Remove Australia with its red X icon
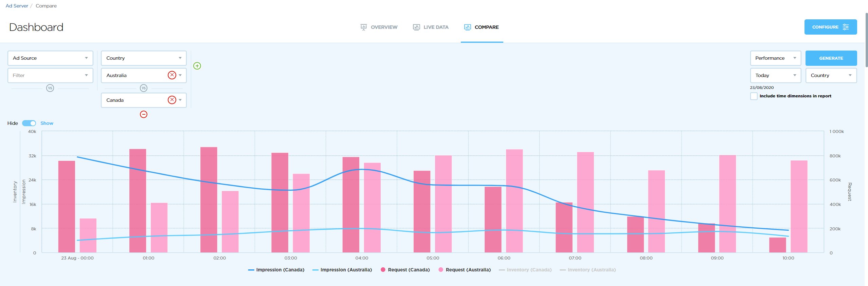This screenshot has width=868, height=286. 172,75
